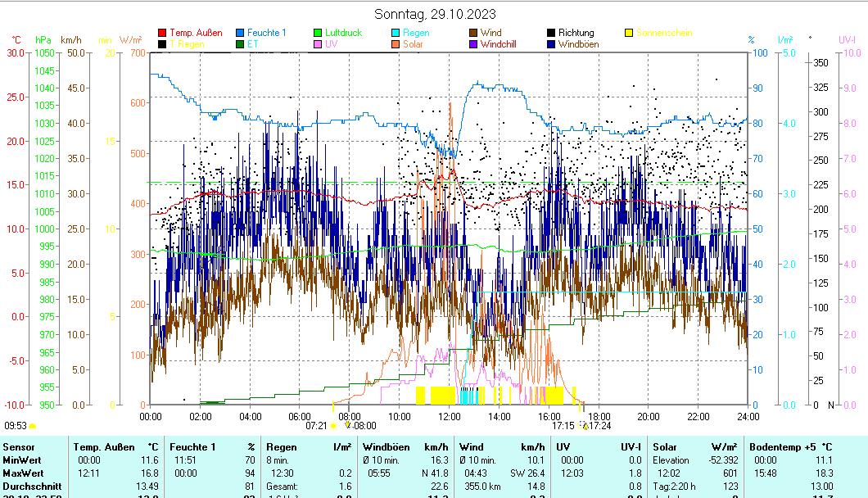The height and width of the screenshot is (498, 868).
Task: Click the purple Windchill legend square
Action: [x=473, y=44]
